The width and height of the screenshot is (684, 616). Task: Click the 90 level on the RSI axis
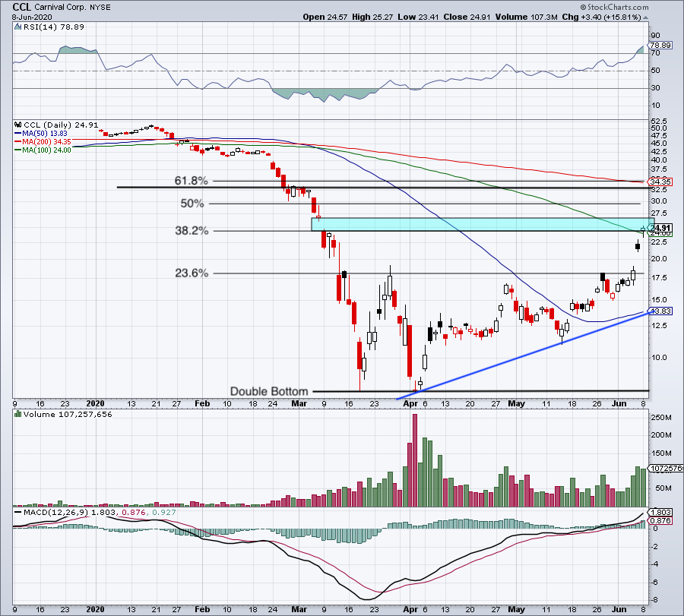click(x=655, y=36)
